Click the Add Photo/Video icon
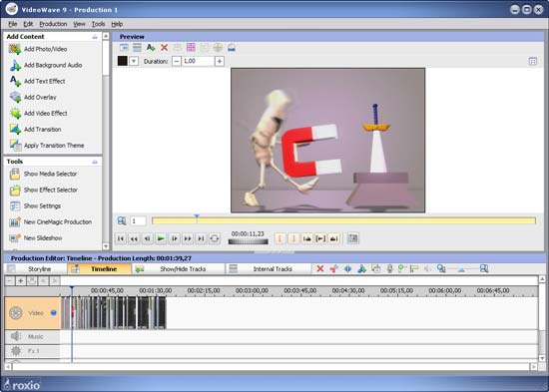The height and width of the screenshot is (392, 549). pos(15,49)
